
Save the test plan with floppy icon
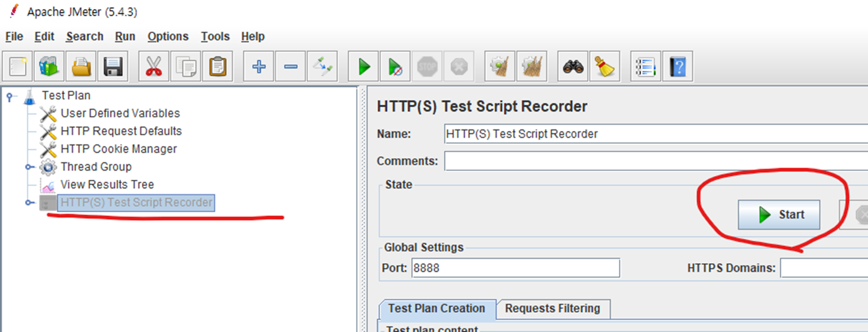(114, 66)
